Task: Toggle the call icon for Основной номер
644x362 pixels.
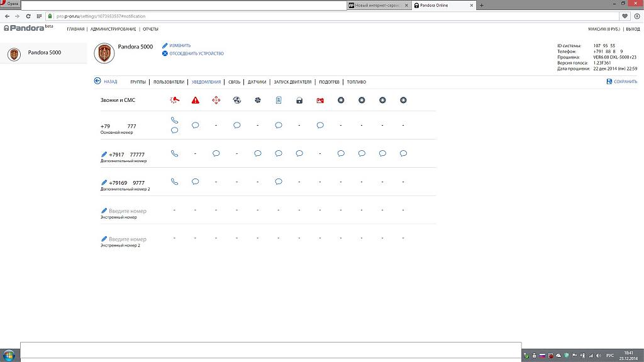Action: pyautogui.click(x=175, y=120)
